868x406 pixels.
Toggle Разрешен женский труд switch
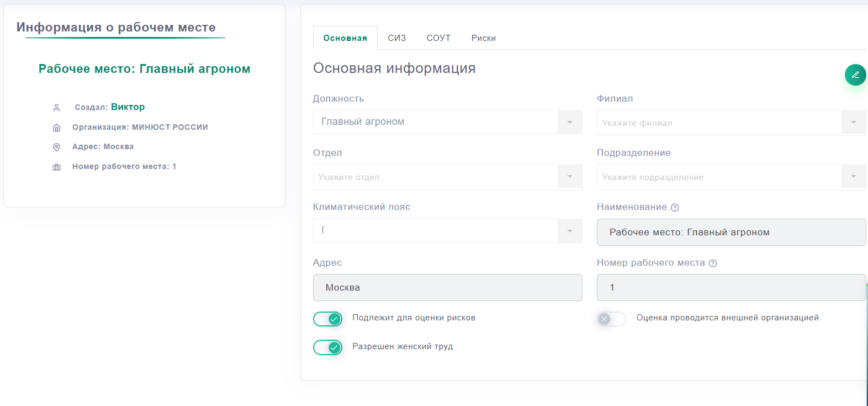coord(327,347)
